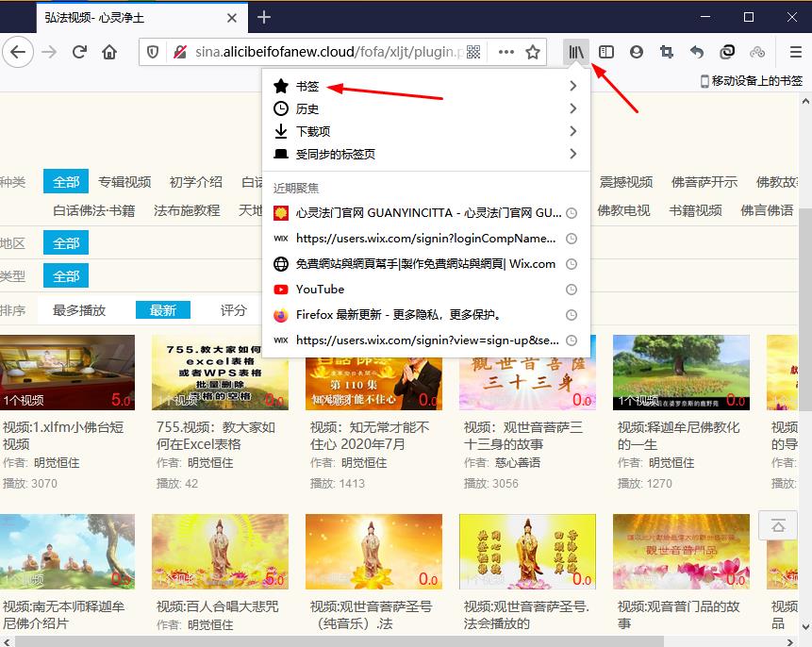Open the 免費網站與網頁幫手 Wix.com highlight

[425, 264]
